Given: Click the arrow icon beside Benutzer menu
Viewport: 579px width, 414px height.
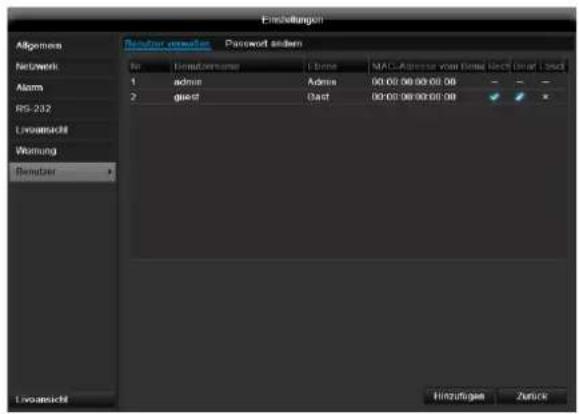Looking at the screenshot, I should 110,172.
